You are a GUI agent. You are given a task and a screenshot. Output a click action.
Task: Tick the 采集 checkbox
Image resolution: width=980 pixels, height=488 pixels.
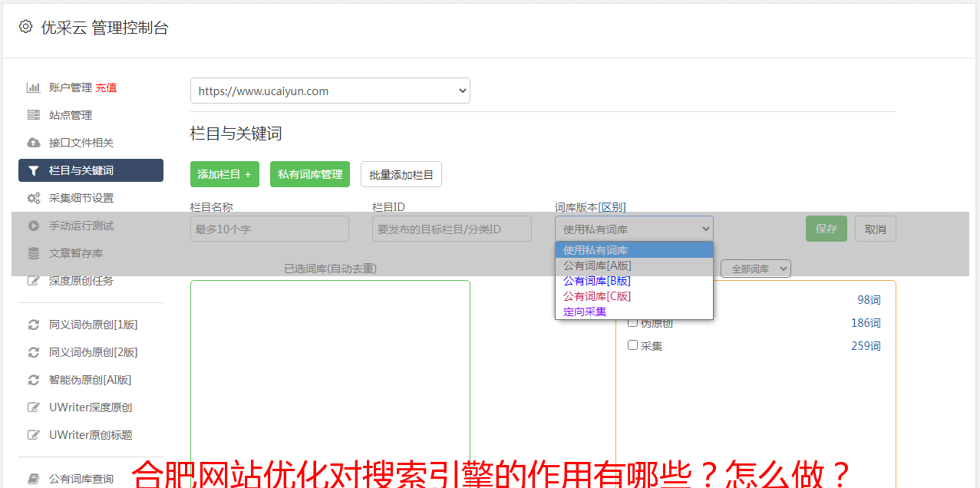click(x=633, y=345)
